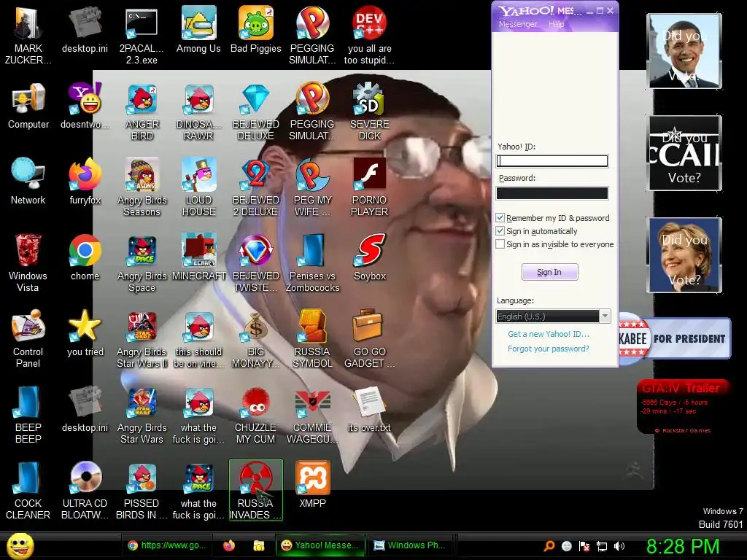747x560 pixels.
Task: Click the FOR PRESIDENT banner gadget
Action: click(675, 338)
